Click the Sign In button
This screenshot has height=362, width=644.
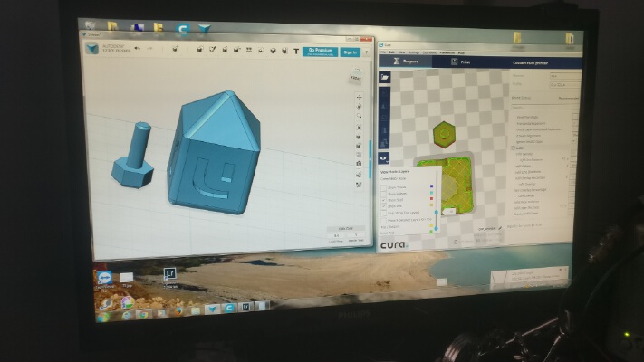(350, 52)
